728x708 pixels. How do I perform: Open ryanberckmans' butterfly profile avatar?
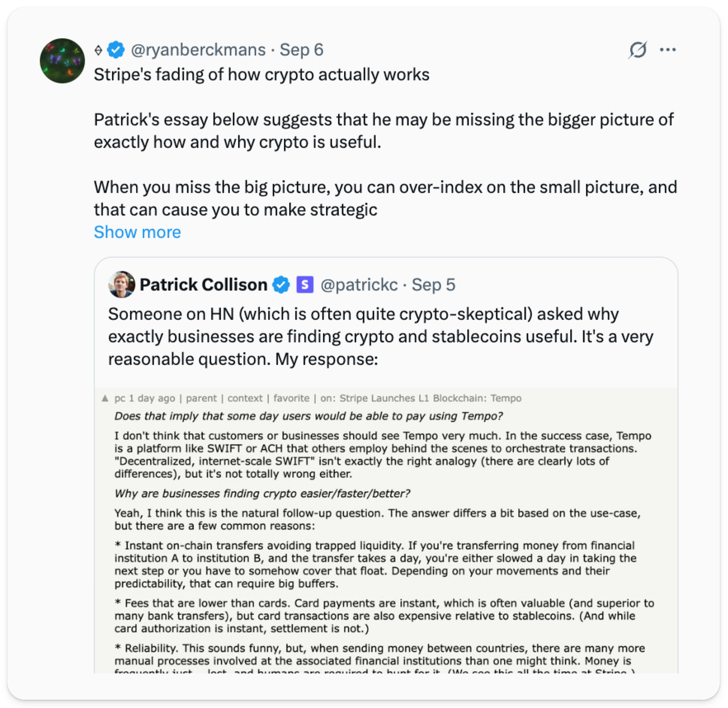pyautogui.click(x=62, y=60)
